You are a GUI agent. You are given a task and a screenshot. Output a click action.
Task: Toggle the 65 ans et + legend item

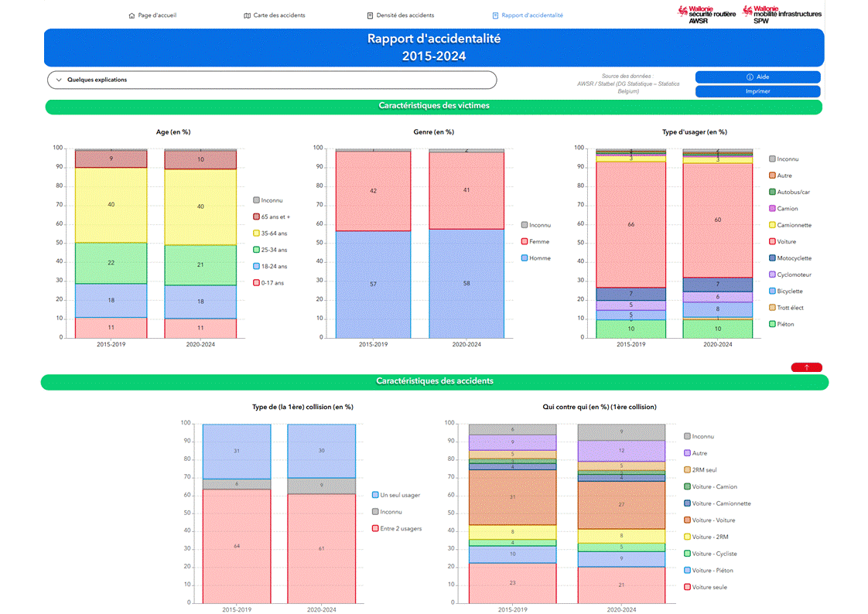pos(272,217)
